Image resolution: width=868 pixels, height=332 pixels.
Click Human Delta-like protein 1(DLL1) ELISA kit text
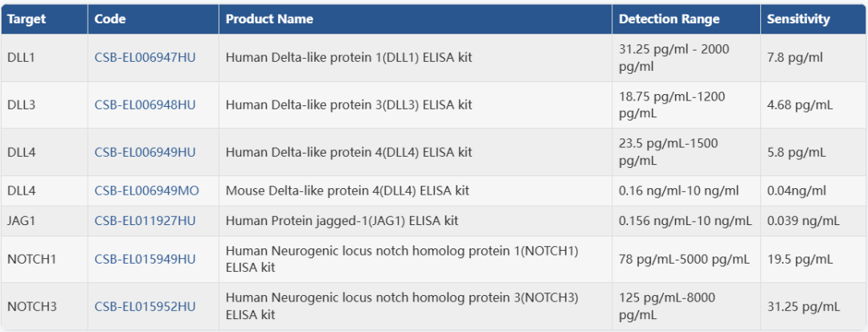(x=348, y=58)
